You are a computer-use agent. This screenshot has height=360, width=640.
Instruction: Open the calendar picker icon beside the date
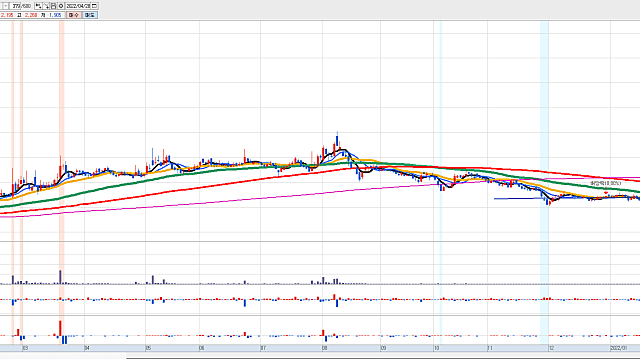click(x=94, y=6)
